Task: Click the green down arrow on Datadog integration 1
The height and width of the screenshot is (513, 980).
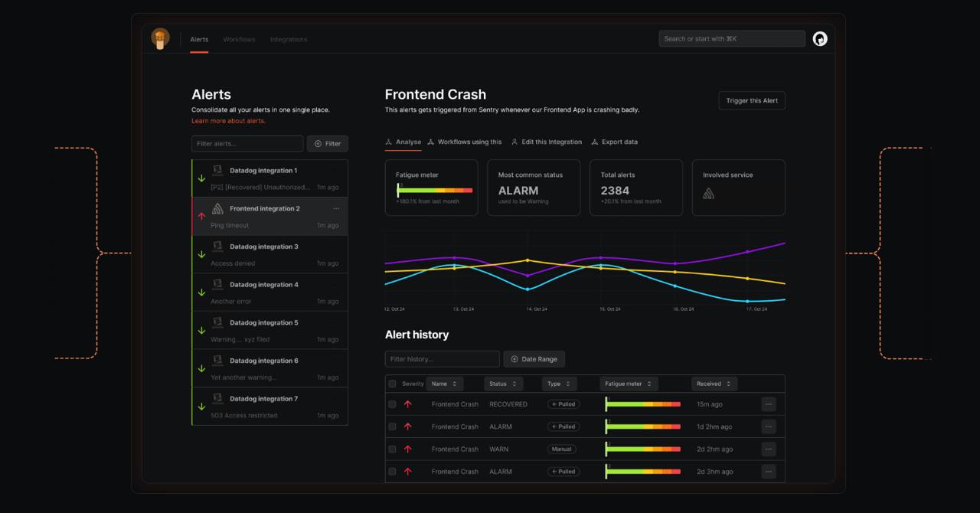Action: point(201,178)
